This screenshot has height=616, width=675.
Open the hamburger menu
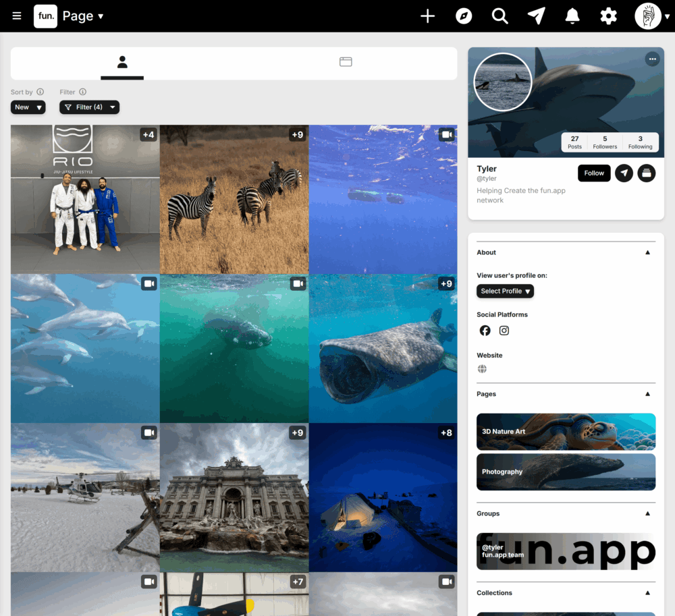pyautogui.click(x=17, y=16)
